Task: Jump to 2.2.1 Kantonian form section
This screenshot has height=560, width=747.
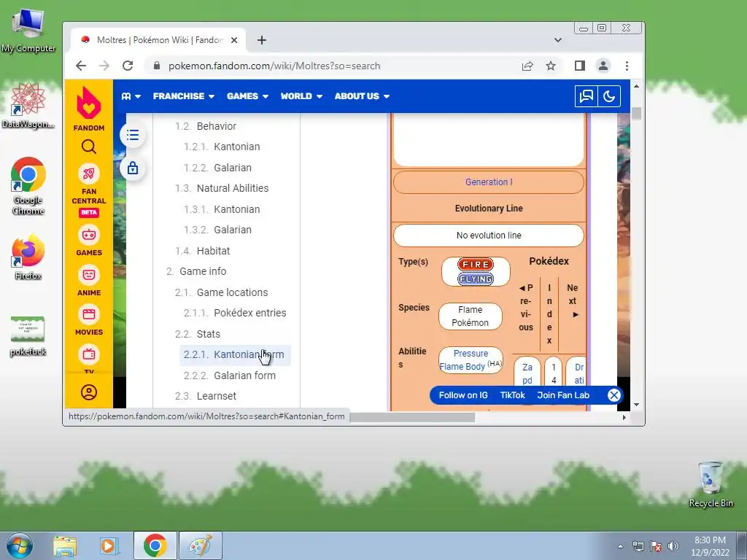Action: pos(235,355)
